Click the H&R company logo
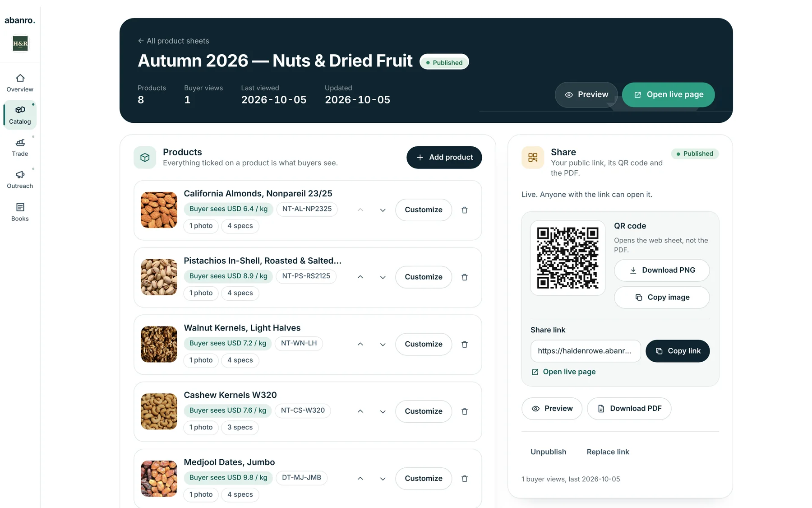 (x=20, y=44)
